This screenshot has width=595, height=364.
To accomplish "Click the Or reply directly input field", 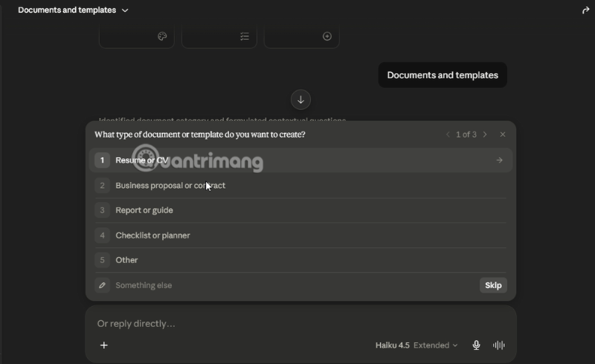I will pos(300,323).
